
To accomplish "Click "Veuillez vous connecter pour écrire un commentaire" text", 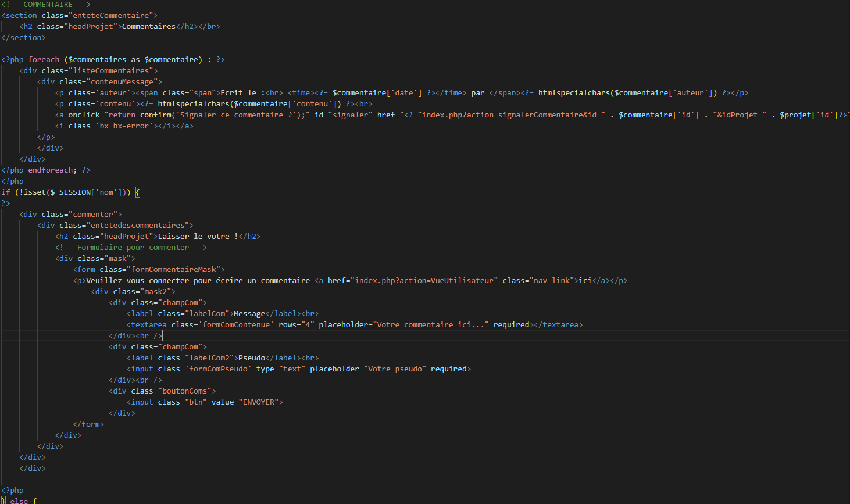I will [x=198, y=281].
